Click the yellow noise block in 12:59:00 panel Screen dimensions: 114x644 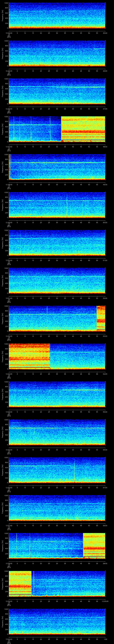point(20,583)
